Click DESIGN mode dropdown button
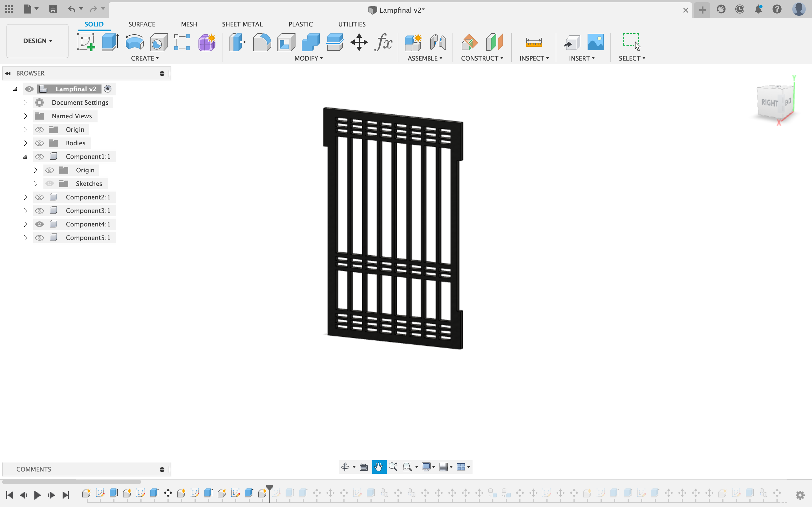 pos(37,40)
